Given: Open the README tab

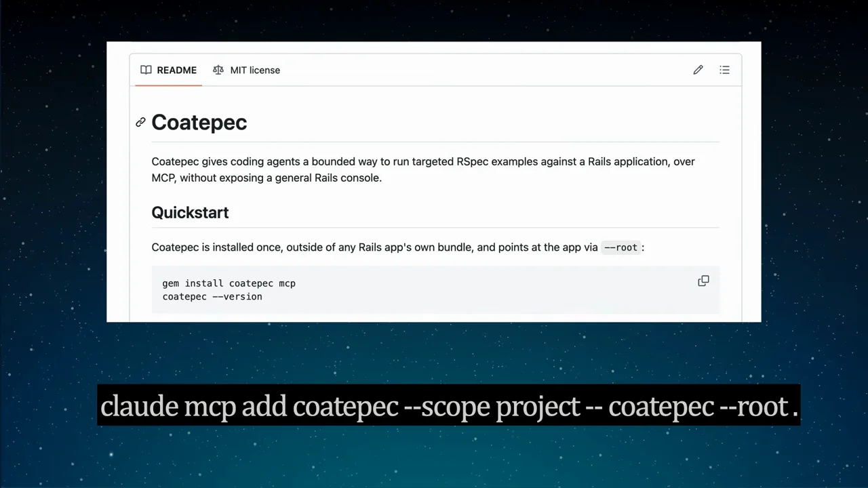Looking at the screenshot, I should [x=168, y=70].
